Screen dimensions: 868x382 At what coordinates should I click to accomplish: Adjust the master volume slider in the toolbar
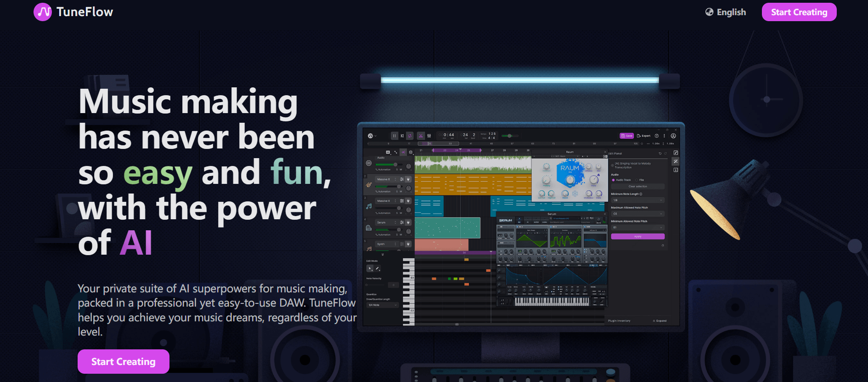(x=510, y=136)
